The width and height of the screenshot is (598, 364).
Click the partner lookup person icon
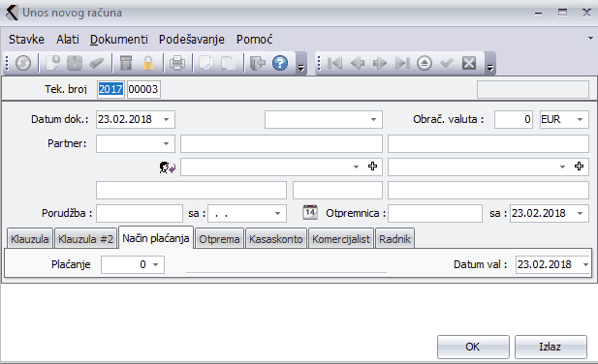(167, 167)
